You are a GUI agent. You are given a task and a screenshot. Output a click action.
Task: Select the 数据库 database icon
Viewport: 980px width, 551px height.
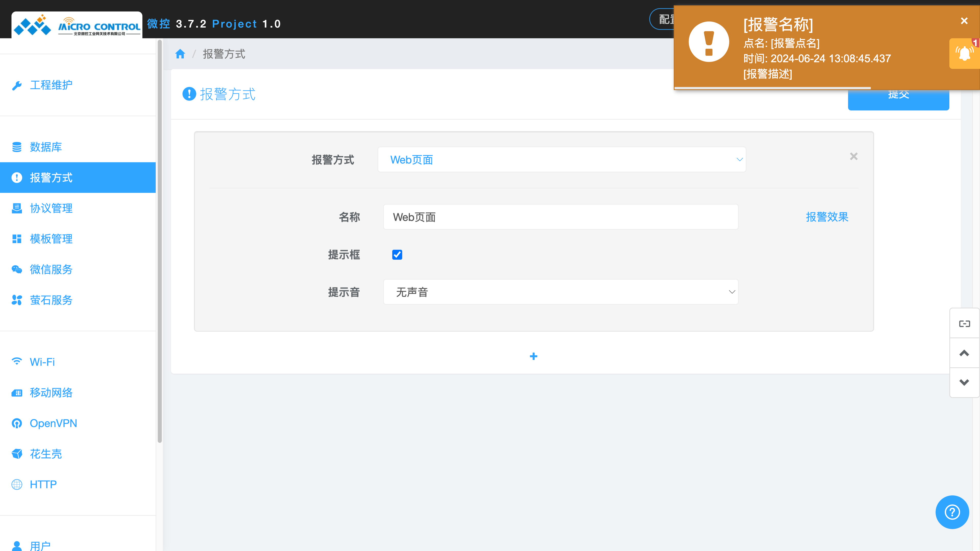pos(17,147)
